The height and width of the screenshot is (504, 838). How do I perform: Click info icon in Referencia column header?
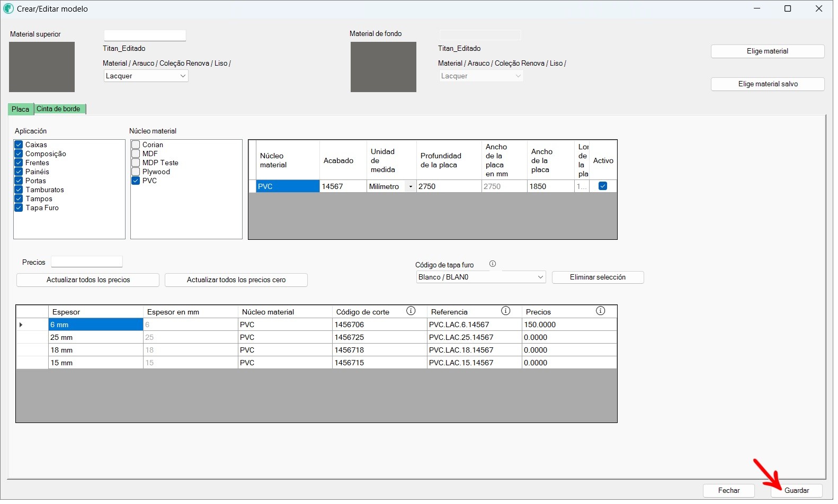[506, 311]
